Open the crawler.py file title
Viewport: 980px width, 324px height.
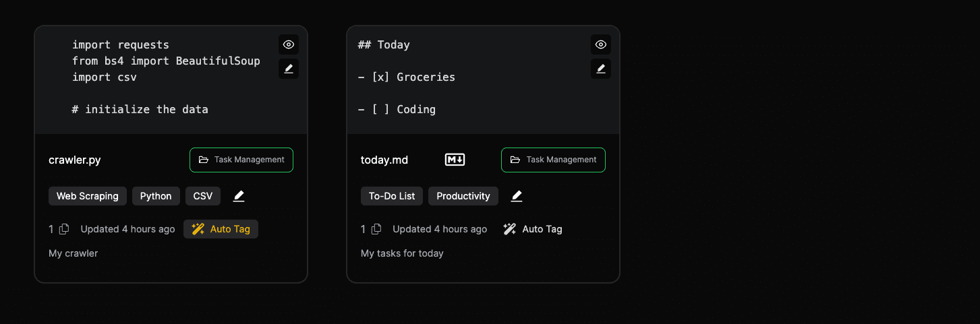[75, 160]
